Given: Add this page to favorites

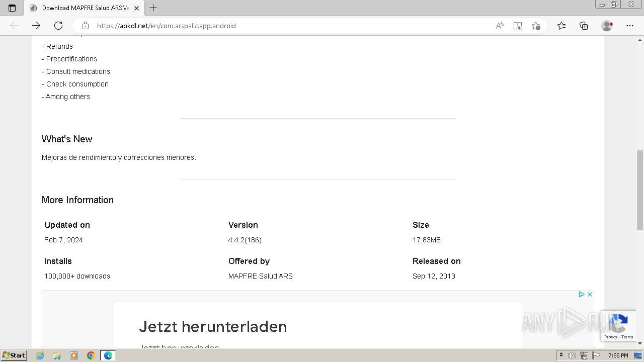Looking at the screenshot, I should 536,26.
